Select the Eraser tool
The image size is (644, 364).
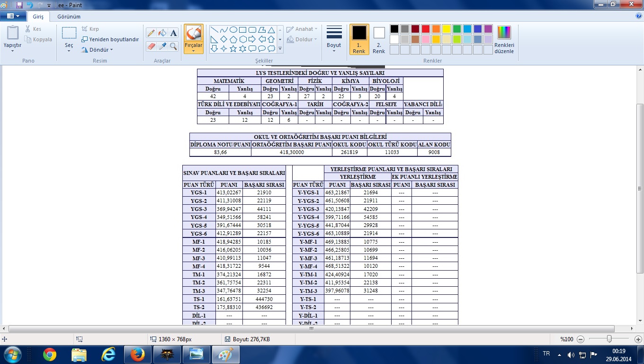(x=151, y=46)
